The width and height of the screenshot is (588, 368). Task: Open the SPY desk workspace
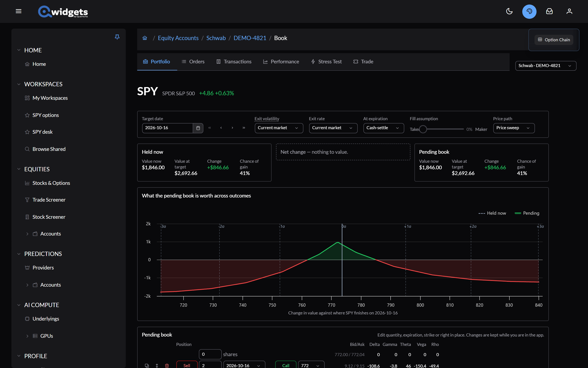point(42,132)
